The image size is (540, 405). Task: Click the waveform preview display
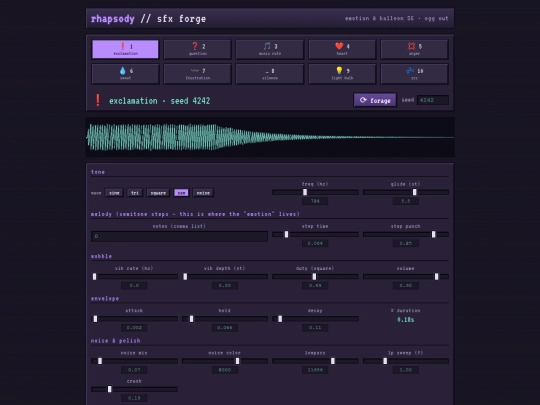click(x=270, y=137)
